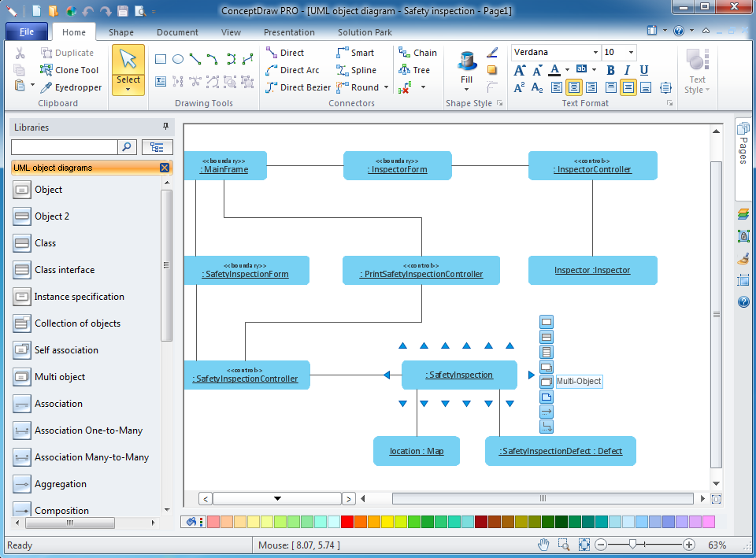
Task: Click the hand pan tool in status bar
Action: pyautogui.click(x=543, y=545)
